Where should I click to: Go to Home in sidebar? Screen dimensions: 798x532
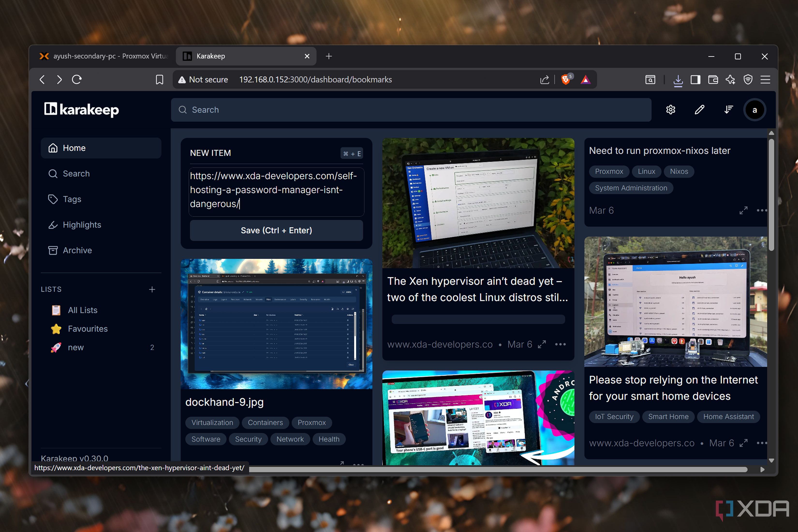click(x=101, y=148)
